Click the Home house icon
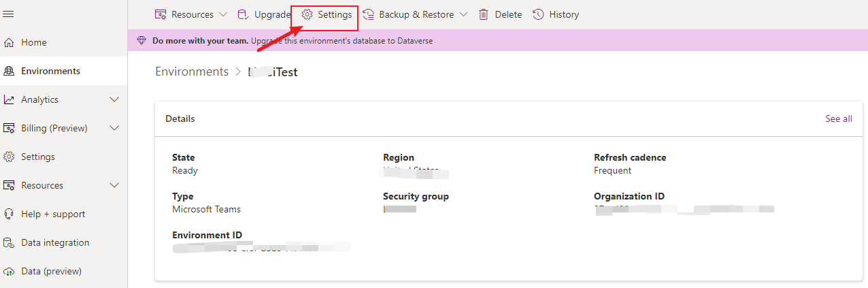 pyautogui.click(x=9, y=42)
